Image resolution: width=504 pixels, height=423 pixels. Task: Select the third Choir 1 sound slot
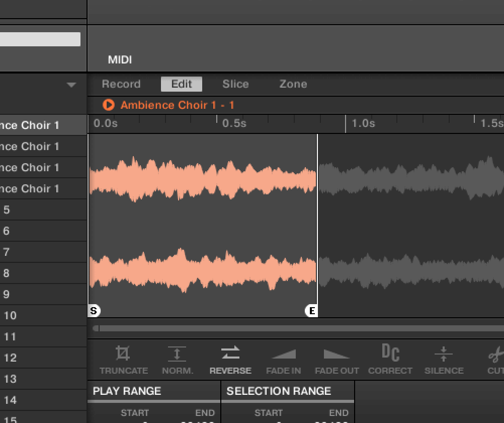pyautogui.click(x=43, y=167)
